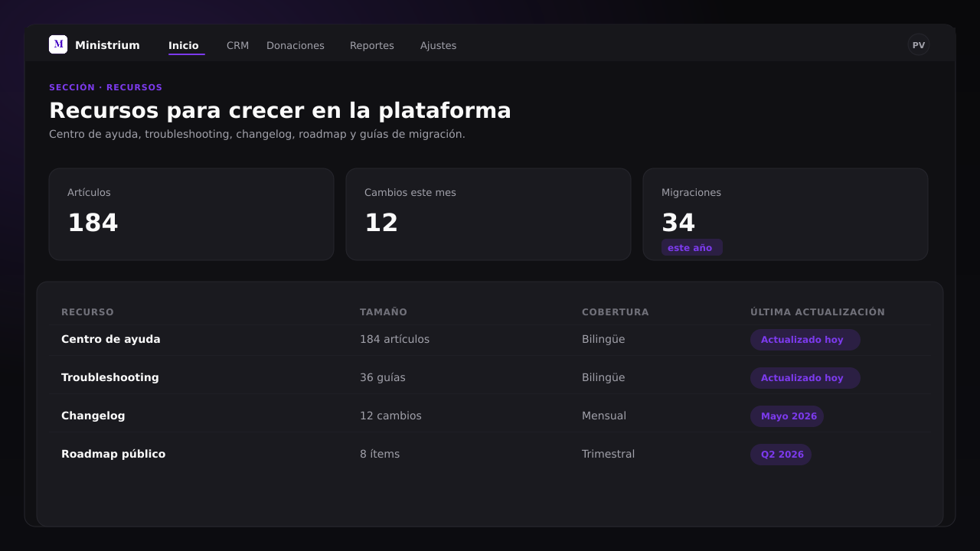The height and width of the screenshot is (551, 980).
Task: Click Bilingüe in Troubleshooting row
Action: pyautogui.click(x=603, y=377)
